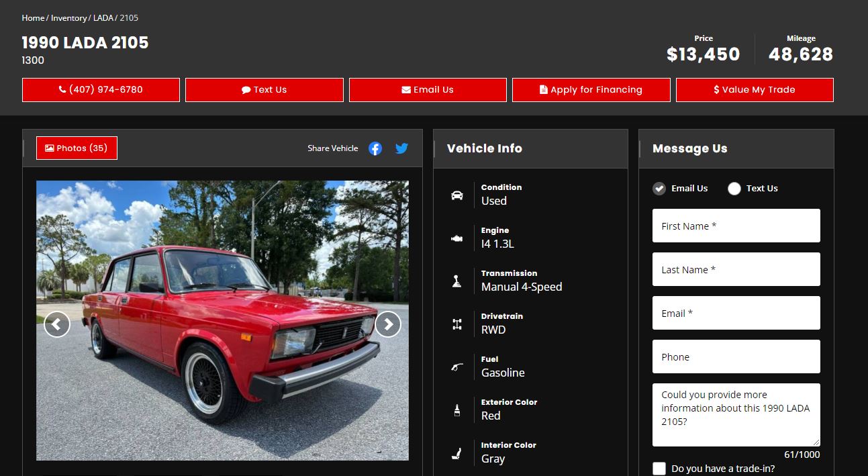Click the Interior Color seat icon
Image resolution: width=868 pixels, height=476 pixels.
pos(457,454)
